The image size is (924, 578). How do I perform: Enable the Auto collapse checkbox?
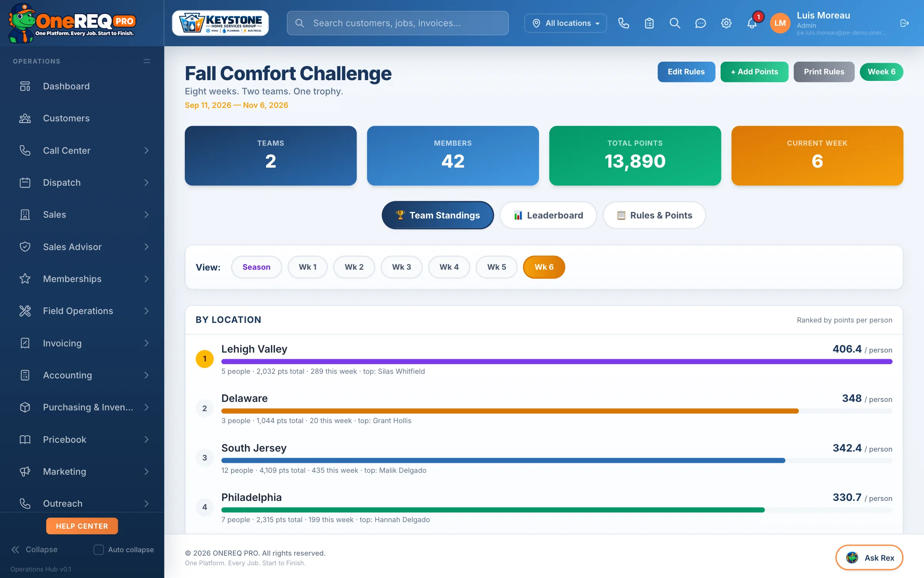pyautogui.click(x=99, y=549)
